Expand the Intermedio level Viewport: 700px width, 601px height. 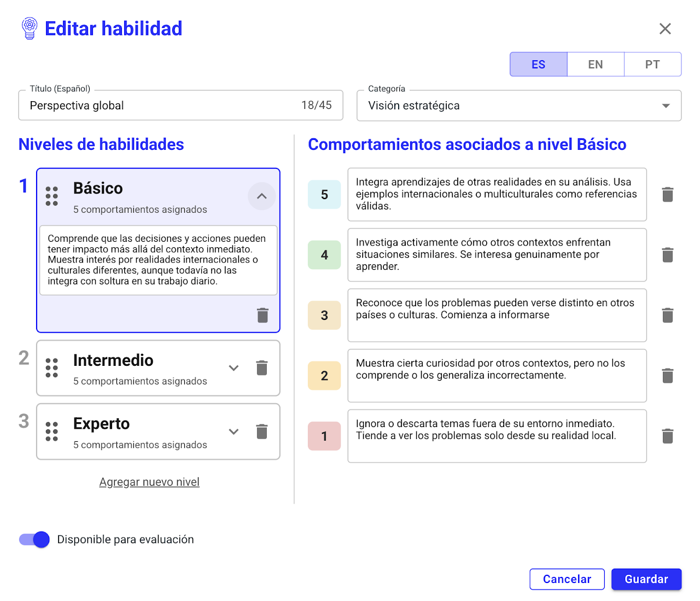pyautogui.click(x=234, y=368)
